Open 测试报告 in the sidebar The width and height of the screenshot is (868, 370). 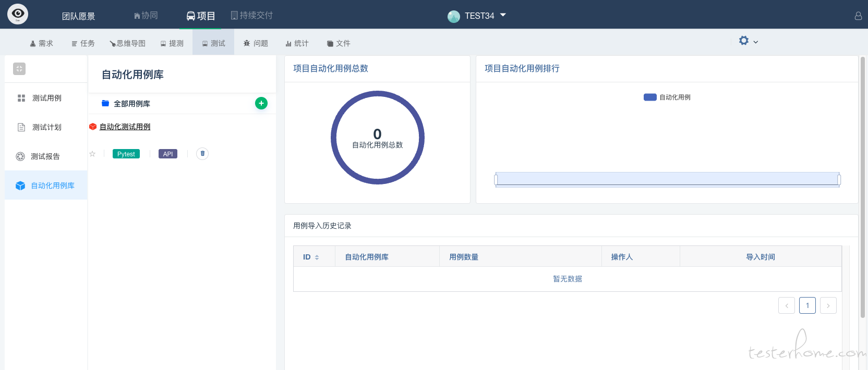tap(46, 156)
